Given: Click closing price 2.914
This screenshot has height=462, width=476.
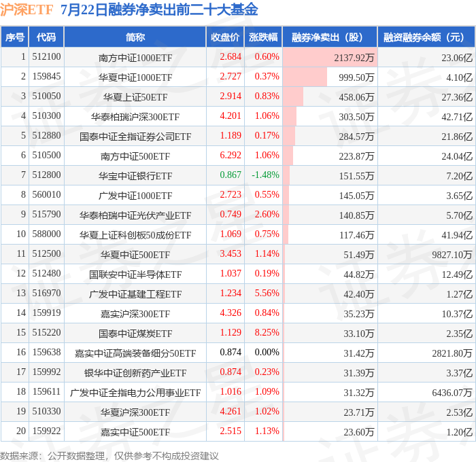Looking at the screenshot, I should [231, 96].
